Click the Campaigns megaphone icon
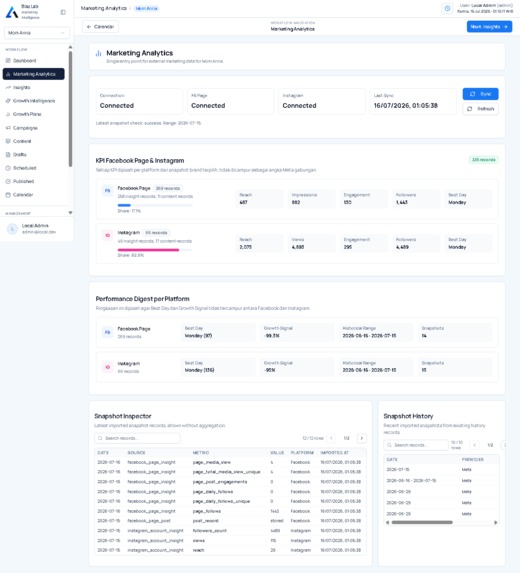Image resolution: width=520 pixels, height=573 pixels. point(8,128)
